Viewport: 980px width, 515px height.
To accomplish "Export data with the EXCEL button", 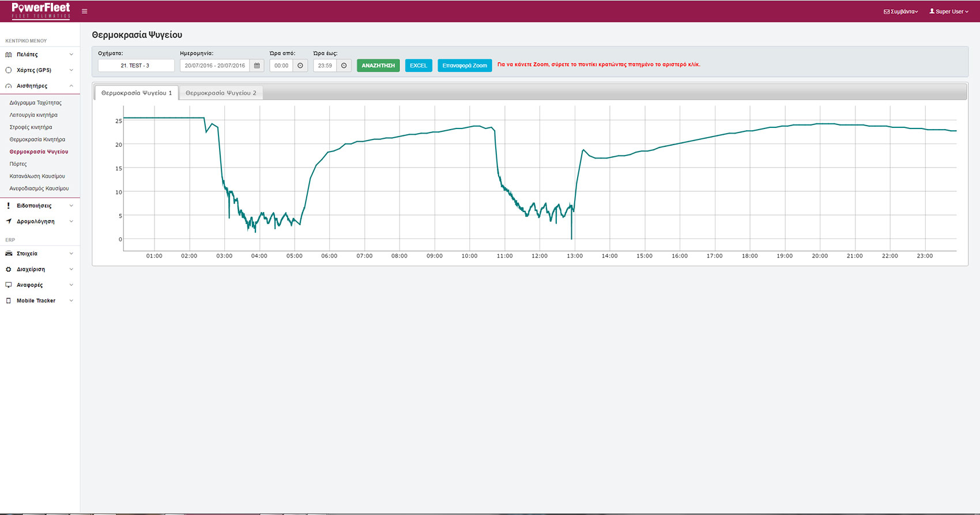I will click(x=418, y=66).
